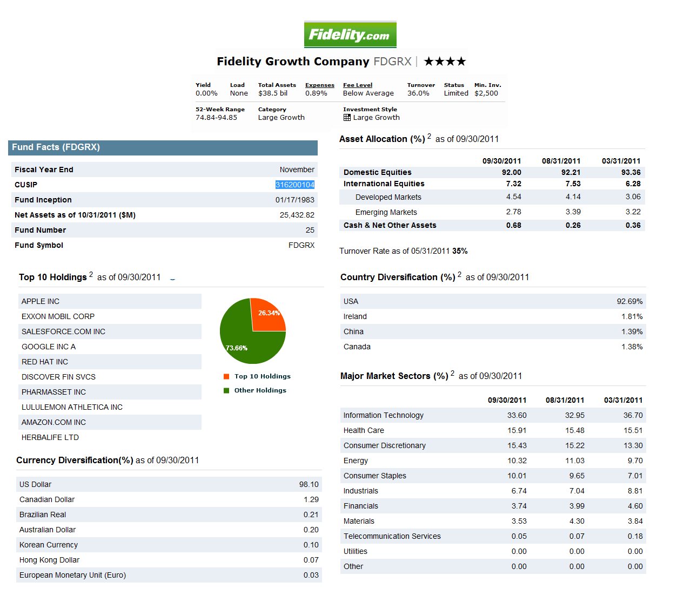This screenshot has width=677, height=616.
Task: Click the Total Assets $38.5 bil value
Action: click(x=273, y=93)
